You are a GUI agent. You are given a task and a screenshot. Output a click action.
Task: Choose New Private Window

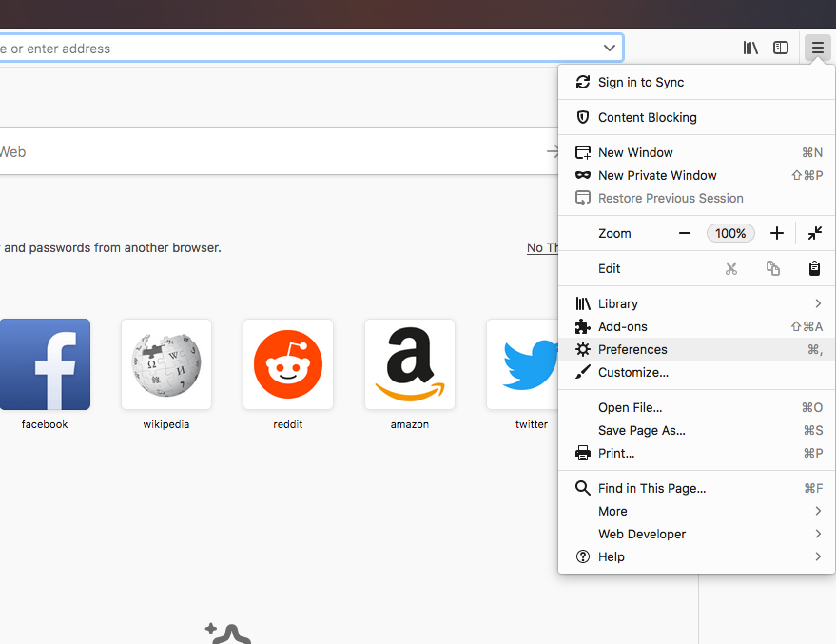pos(696,175)
